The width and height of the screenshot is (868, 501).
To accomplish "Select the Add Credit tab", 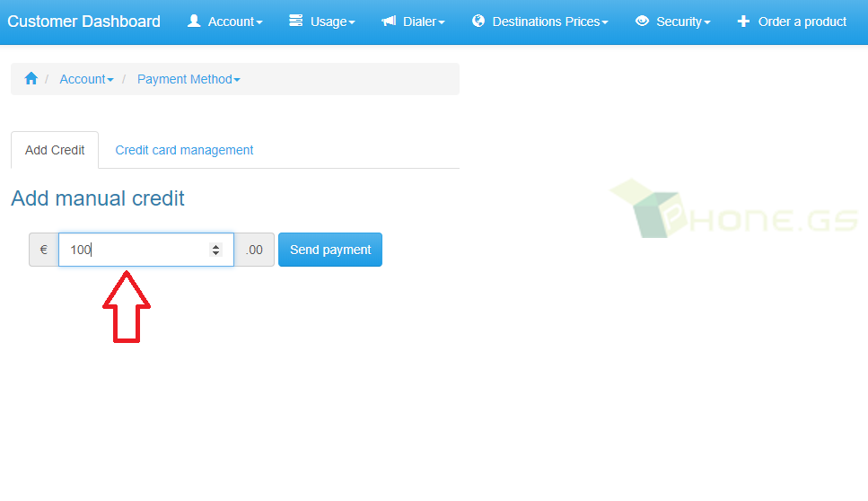I will click(x=55, y=150).
